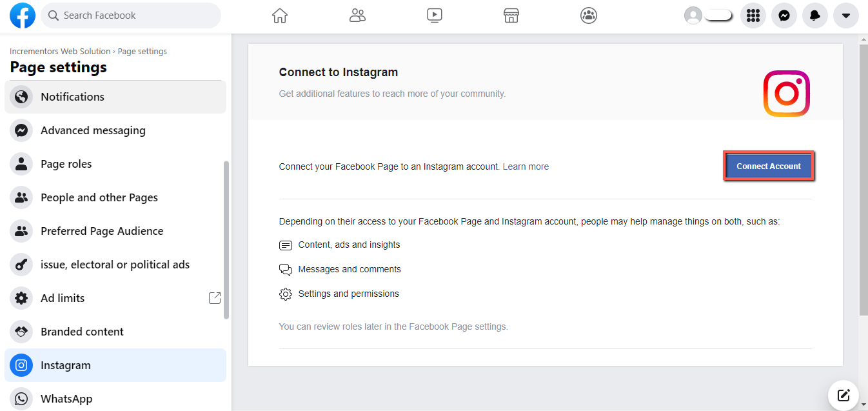Screen dimensions: 868x411
Task: Open People and other Pages
Action: coord(115,197)
